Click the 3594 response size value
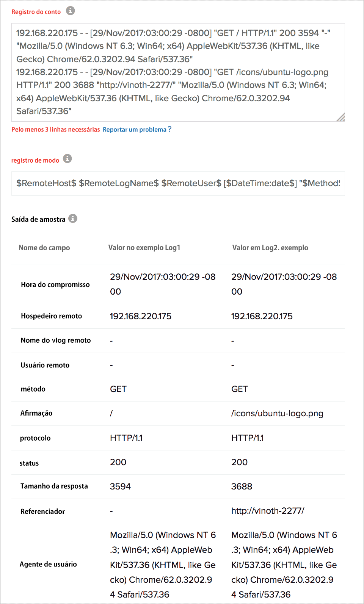 [120, 486]
